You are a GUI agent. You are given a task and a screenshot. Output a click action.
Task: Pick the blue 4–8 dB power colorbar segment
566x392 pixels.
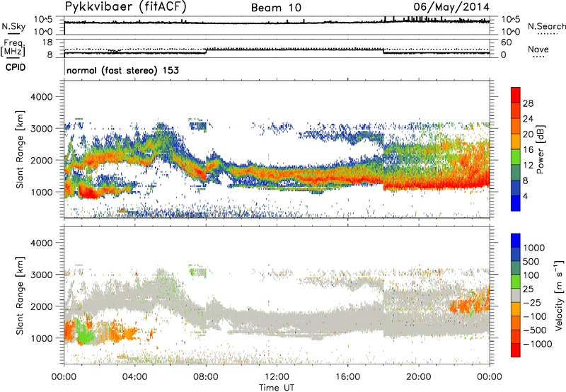point(516,188)
